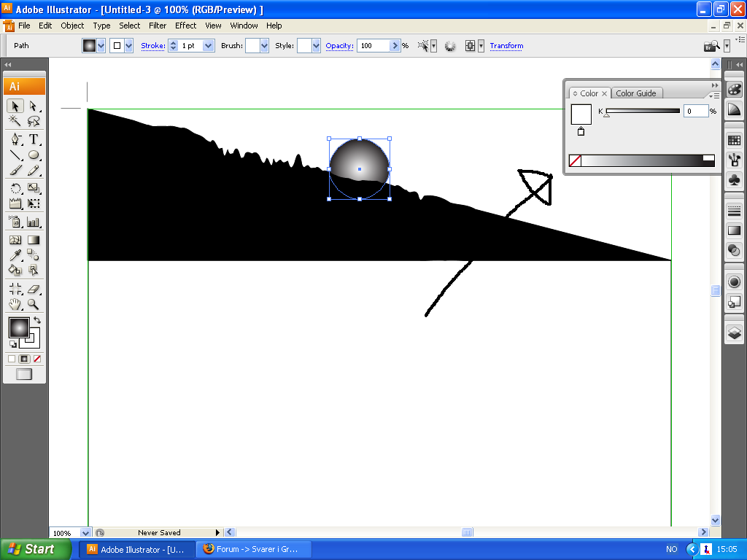Open the zoom level dropdown
The image size is (747, 560).
(x=85, y=533)
